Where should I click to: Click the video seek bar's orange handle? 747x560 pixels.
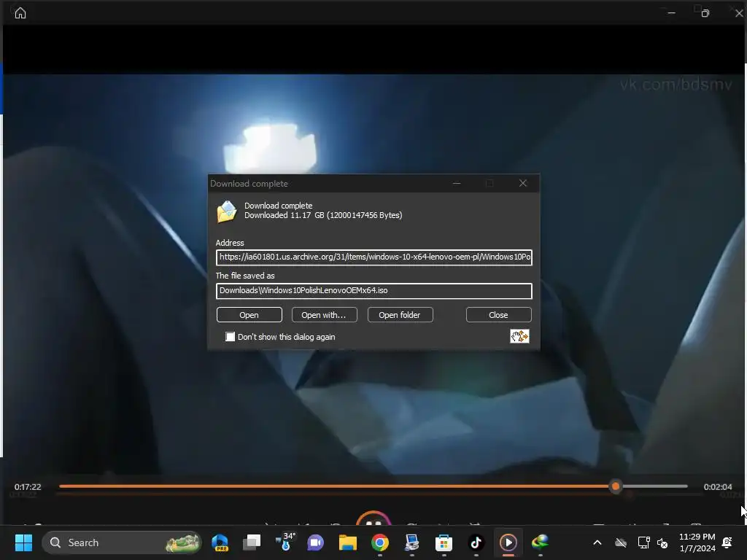pos(616,486)
